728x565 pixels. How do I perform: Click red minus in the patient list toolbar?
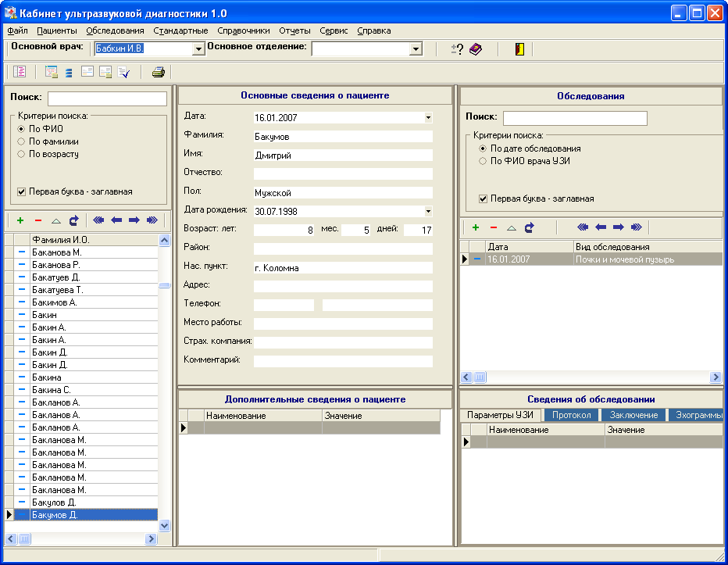tap(37, 220)
